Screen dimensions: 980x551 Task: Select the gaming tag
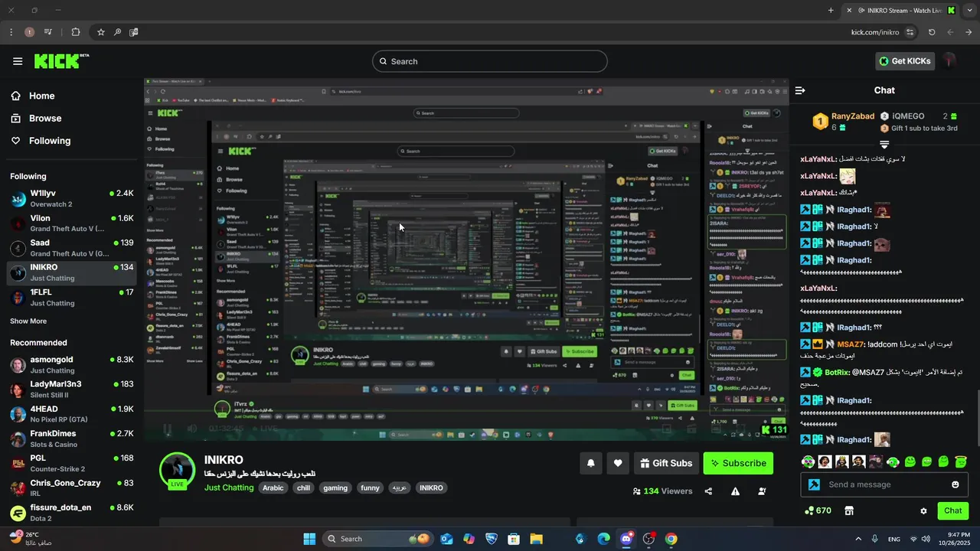(335, 487)
